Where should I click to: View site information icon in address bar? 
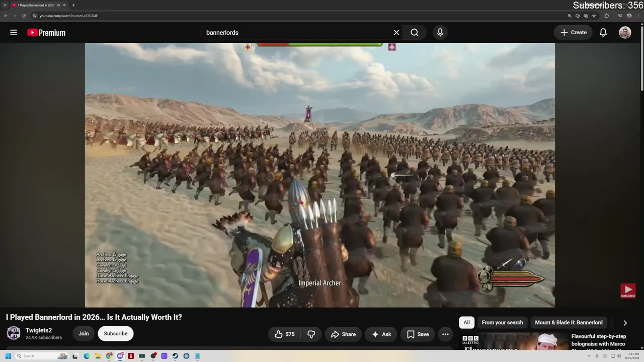pyautogui.click(x=35, y=16)
